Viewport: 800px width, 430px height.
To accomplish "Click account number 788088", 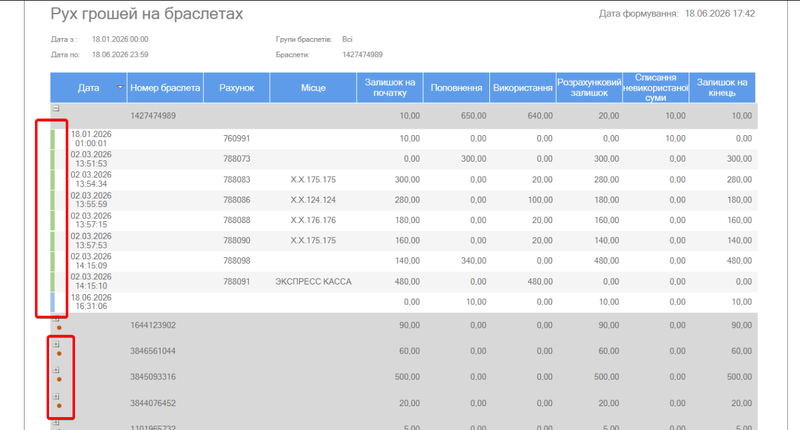I will pos(237,220).
